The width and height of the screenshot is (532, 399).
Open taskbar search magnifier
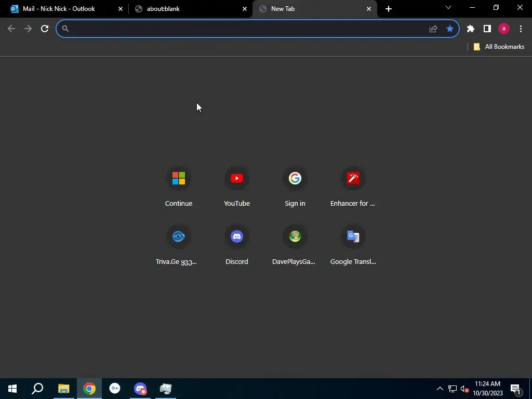(x=37, y=389)
